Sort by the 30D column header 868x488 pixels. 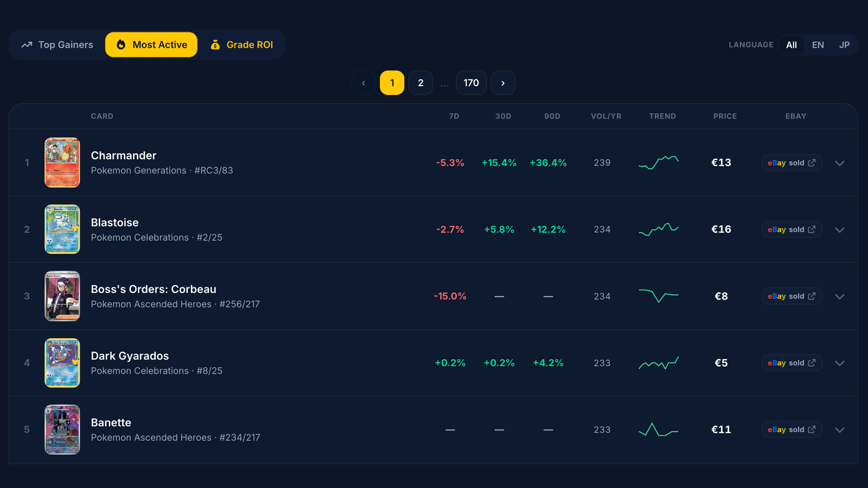tap(503, 116)
